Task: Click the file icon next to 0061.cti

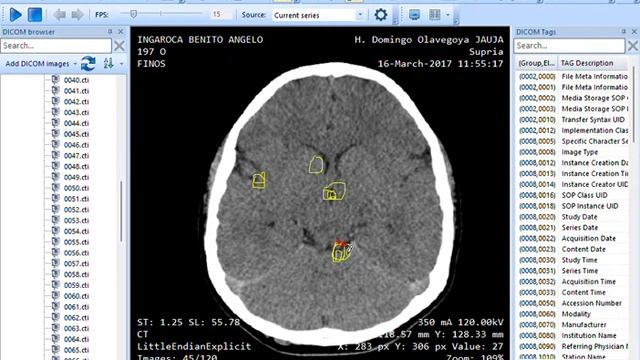Action: (56, 307)
